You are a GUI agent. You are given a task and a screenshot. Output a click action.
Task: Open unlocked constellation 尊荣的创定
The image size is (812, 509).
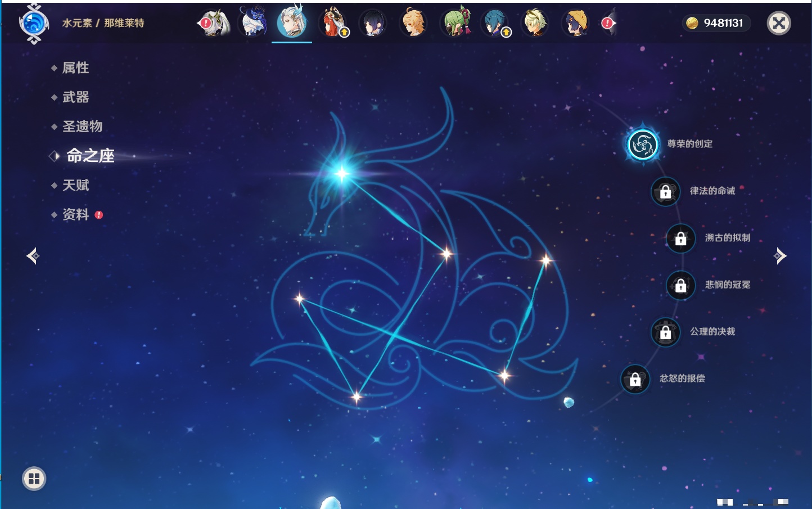click(643, 145)
